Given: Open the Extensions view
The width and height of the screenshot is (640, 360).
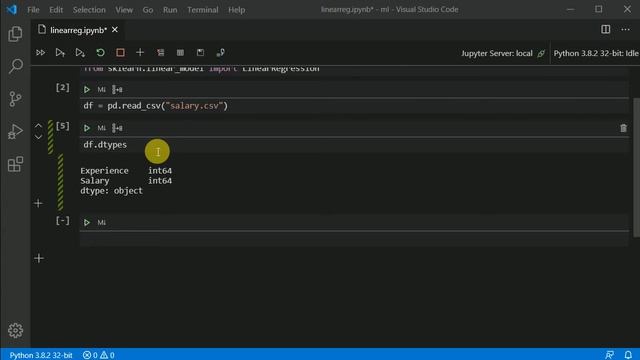Looking at the screenshot, I should [15, 164].
